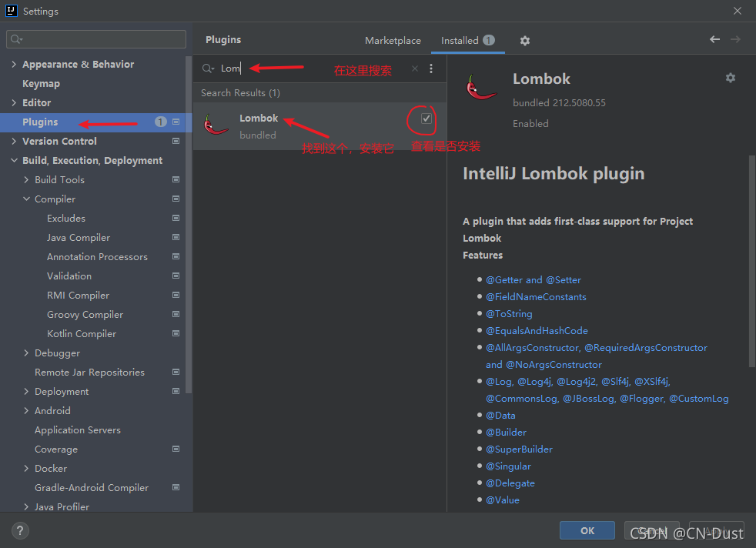756x548 pixels.
Task: Collapse the Compiler node
Action: [26, 199]
